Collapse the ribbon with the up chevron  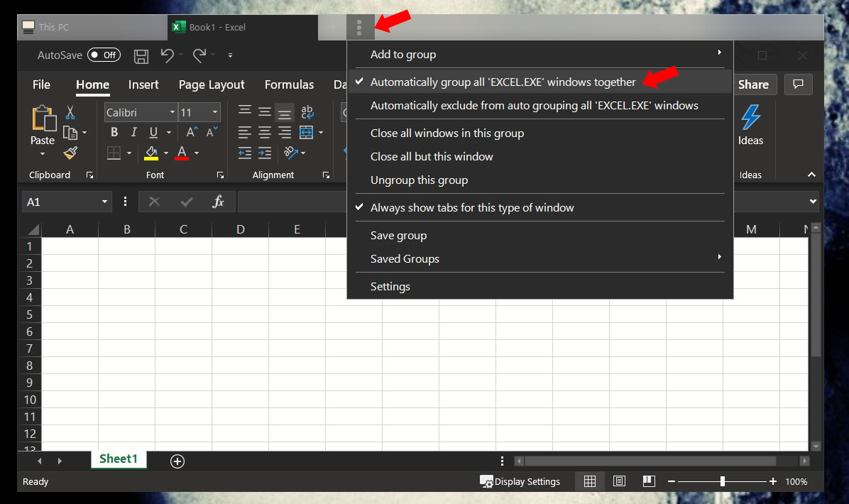coord(811,175)
